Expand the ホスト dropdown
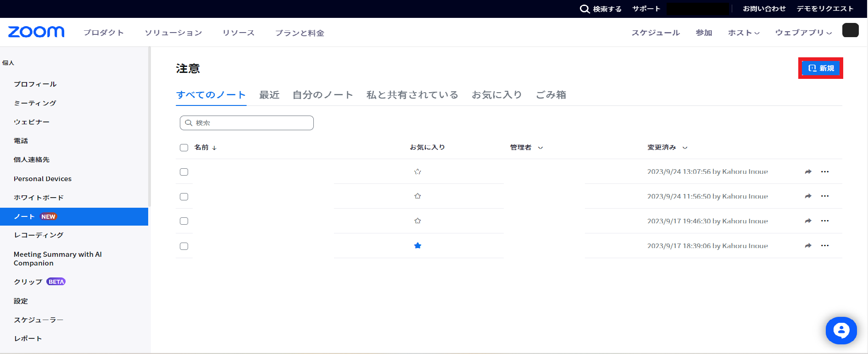The width and height of the screenshot is (868, 354). pyautogui.click(x=743, y=33)
